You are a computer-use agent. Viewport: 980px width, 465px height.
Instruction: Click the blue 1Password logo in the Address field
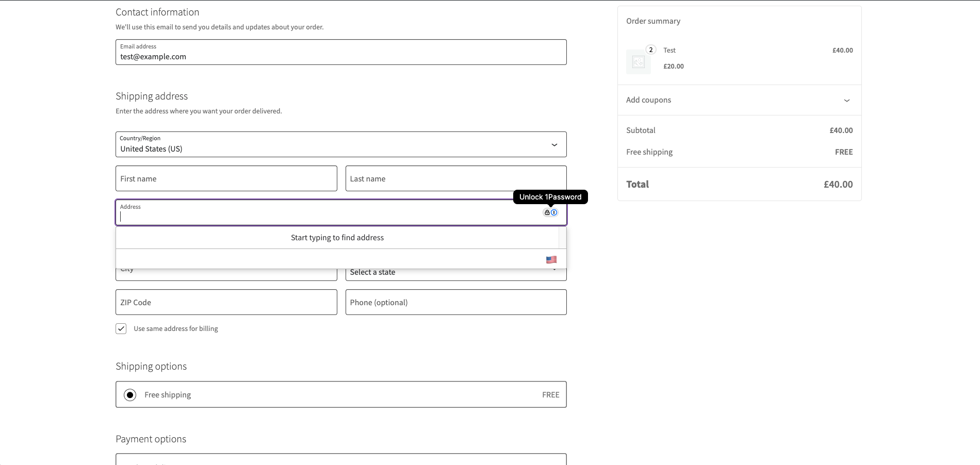point(555,212)
